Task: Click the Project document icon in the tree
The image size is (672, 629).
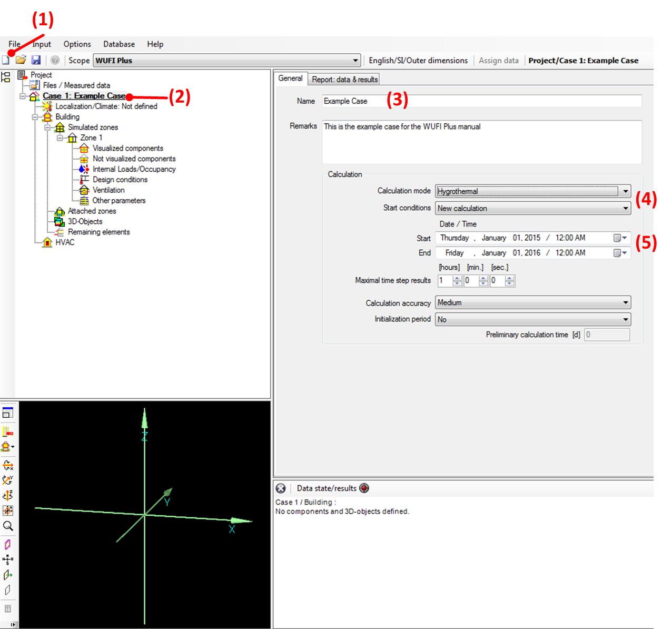Action: click(x=22, y=75)
